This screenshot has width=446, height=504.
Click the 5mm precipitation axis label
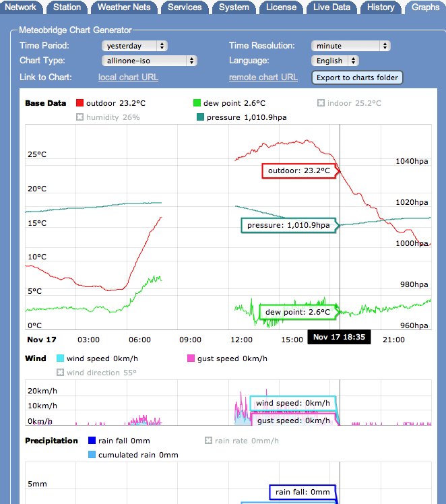[x=37, y=484]
